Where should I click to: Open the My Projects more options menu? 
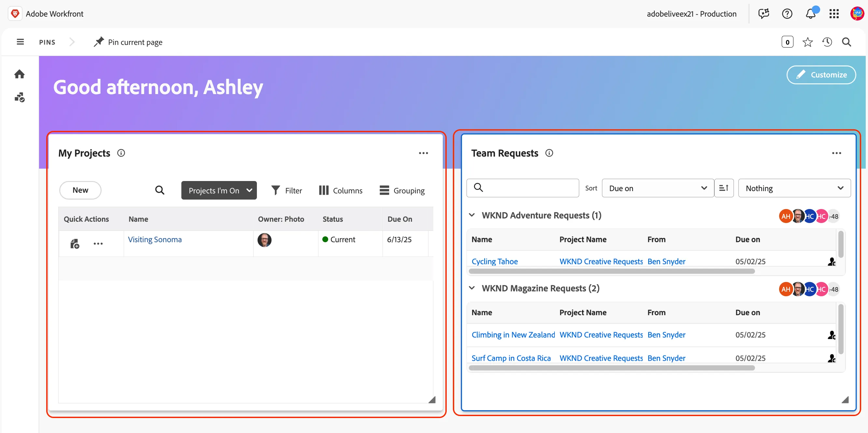[x=423, y=153]
